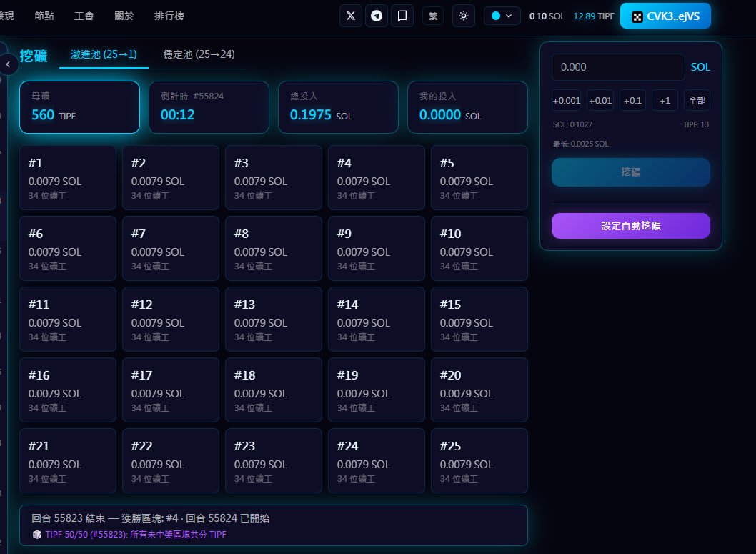Switch to the 激進池 (25→1) tab

pos(104,54)
